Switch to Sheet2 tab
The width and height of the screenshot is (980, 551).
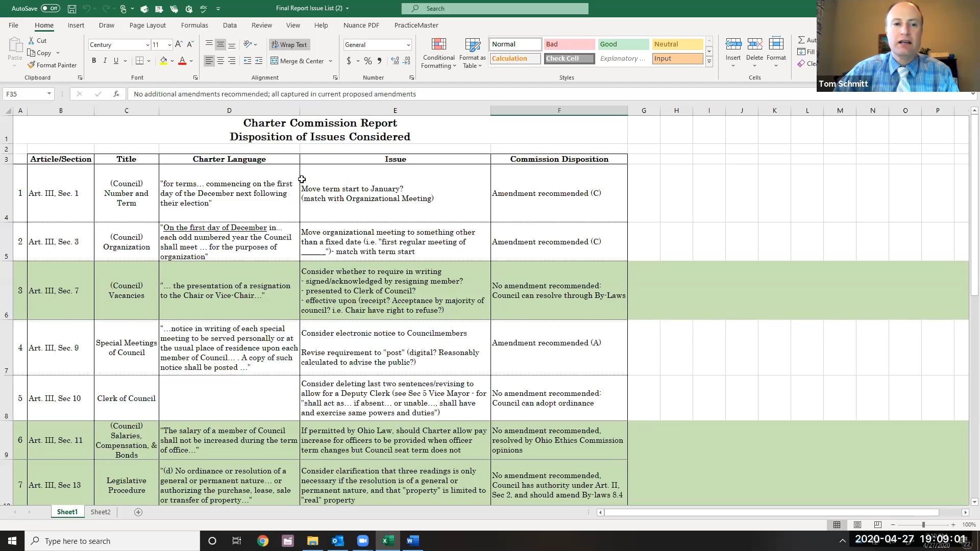click(101, 512)
